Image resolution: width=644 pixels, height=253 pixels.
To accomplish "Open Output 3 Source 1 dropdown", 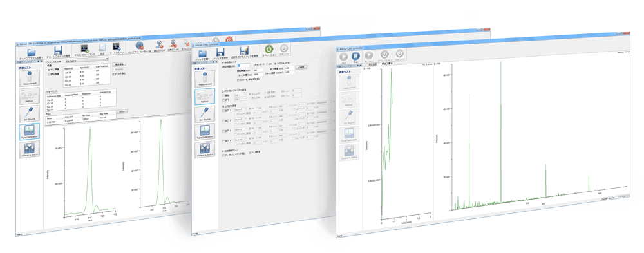I will pyautogui.click(x=240, y=129).
